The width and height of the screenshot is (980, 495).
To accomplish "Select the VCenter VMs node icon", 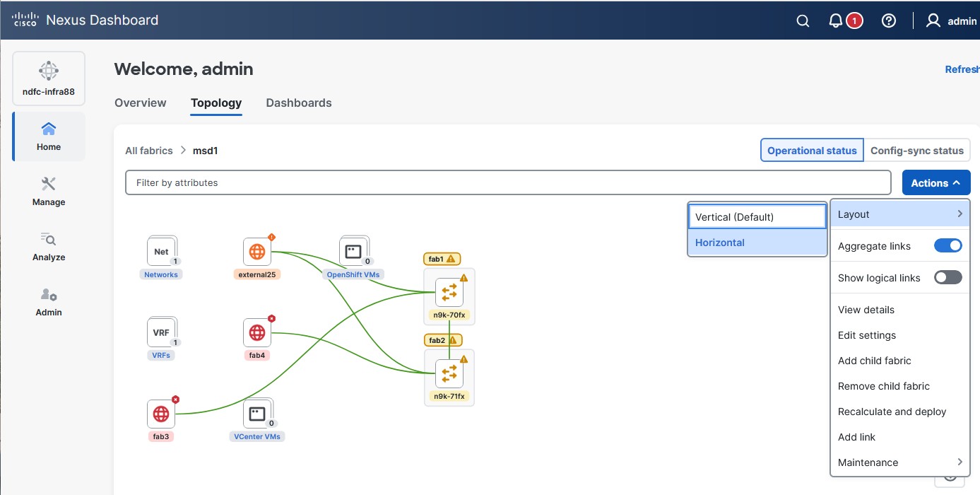I will pos(257,414).
